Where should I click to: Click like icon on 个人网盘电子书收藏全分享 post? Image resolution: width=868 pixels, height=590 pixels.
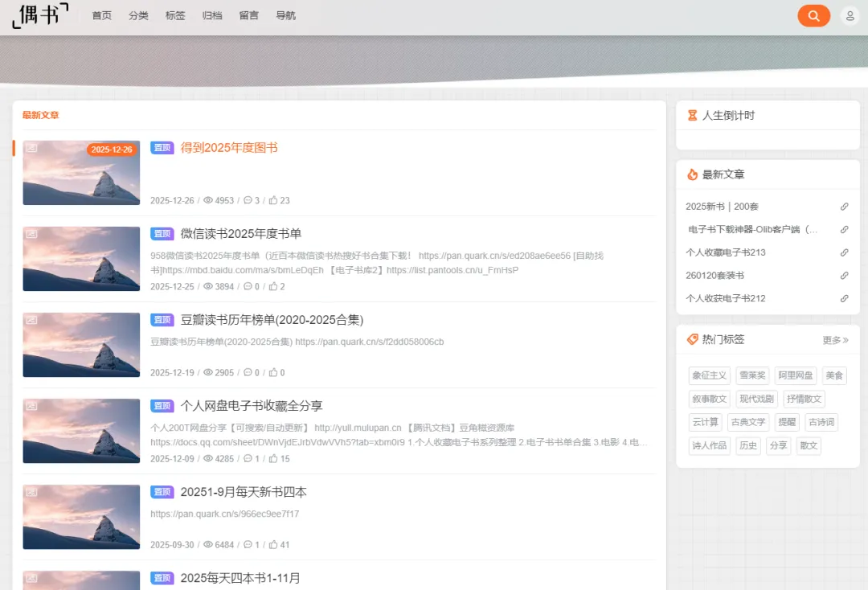[x=273, y=458]
